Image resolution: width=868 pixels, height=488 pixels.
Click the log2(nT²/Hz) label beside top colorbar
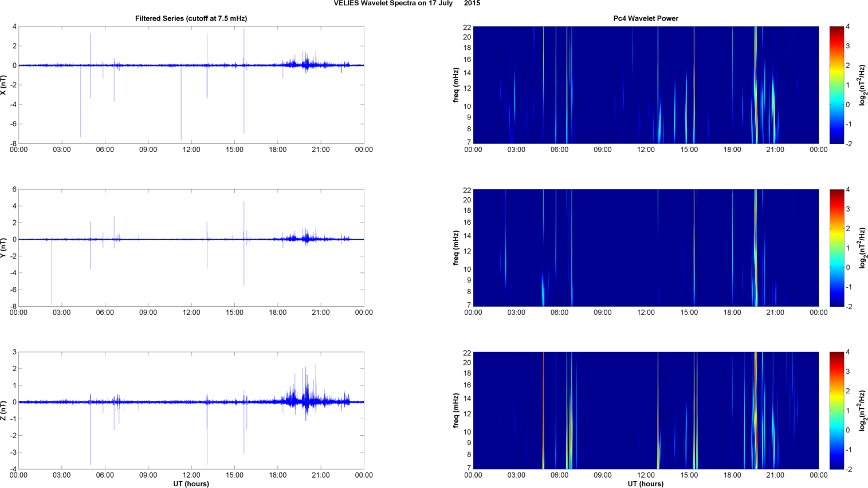[x=863, y=85]
